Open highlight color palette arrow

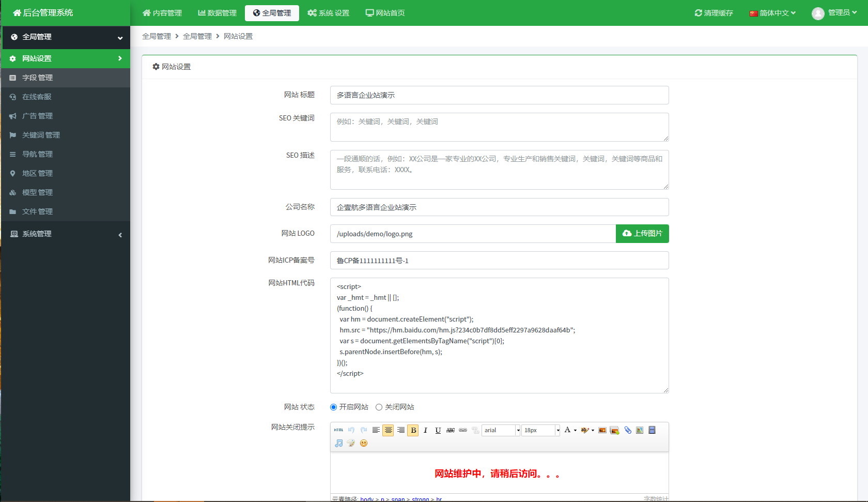click(x=593, y=430)
